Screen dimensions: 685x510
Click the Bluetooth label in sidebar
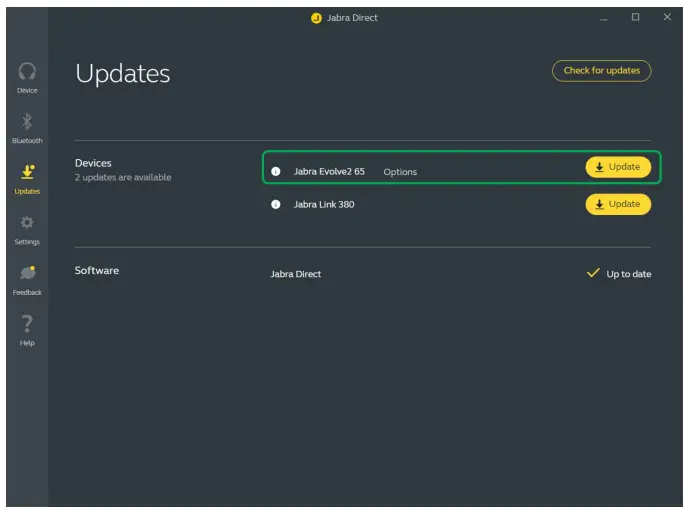[x=27, y=141]
